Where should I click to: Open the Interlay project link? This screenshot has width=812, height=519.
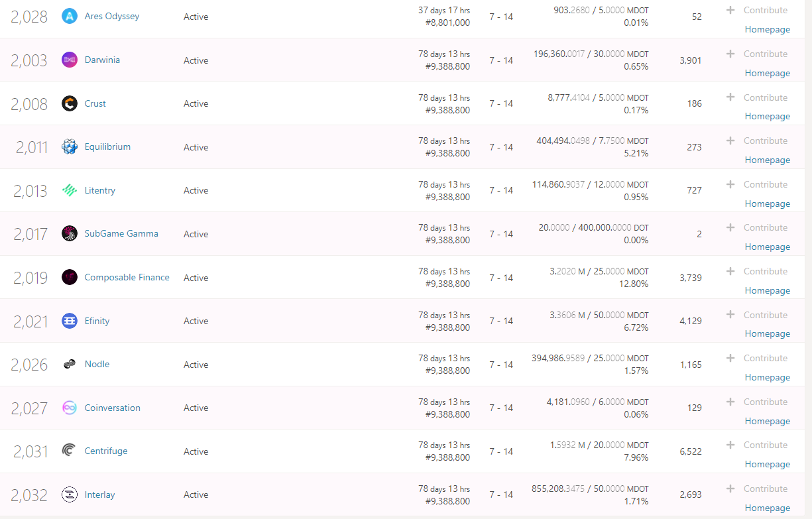point(100,494)
